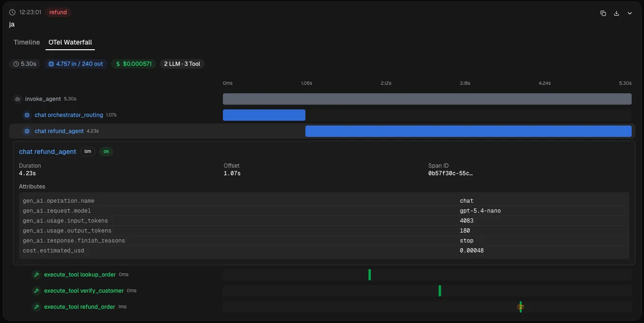
Task: Open the chevron dropdown at the top right
Action: pyautogui.click(x=630, y=13)
